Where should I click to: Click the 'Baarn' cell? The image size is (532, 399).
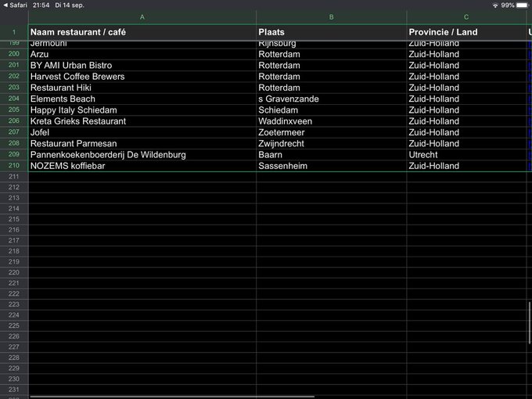pos(331,155)
